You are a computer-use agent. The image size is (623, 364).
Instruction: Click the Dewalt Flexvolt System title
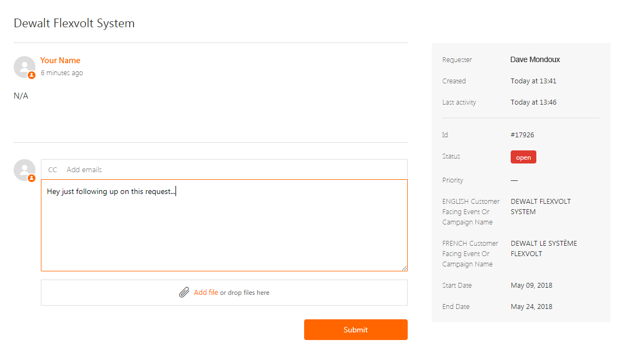click(x=74, y=23)
